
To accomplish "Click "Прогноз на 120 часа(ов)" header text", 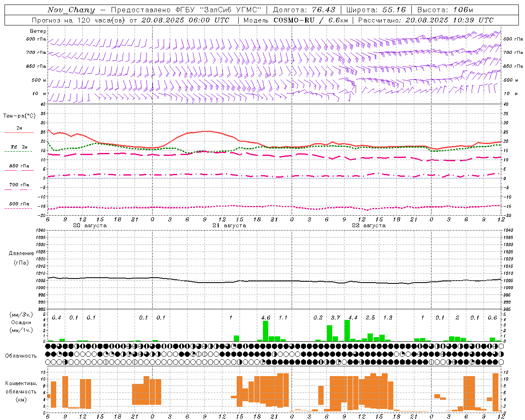I will 78,20.
